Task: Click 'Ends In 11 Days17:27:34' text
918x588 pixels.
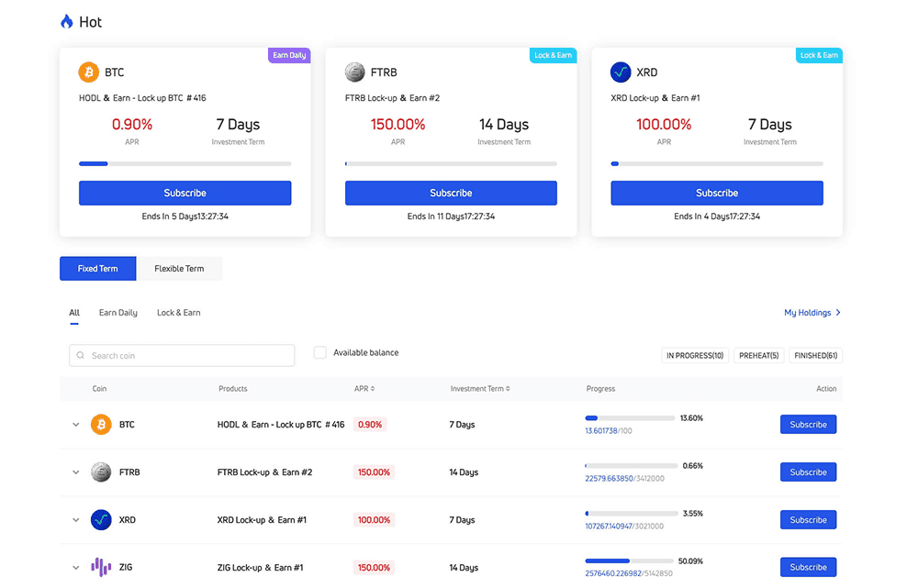Action: [451, 216]
